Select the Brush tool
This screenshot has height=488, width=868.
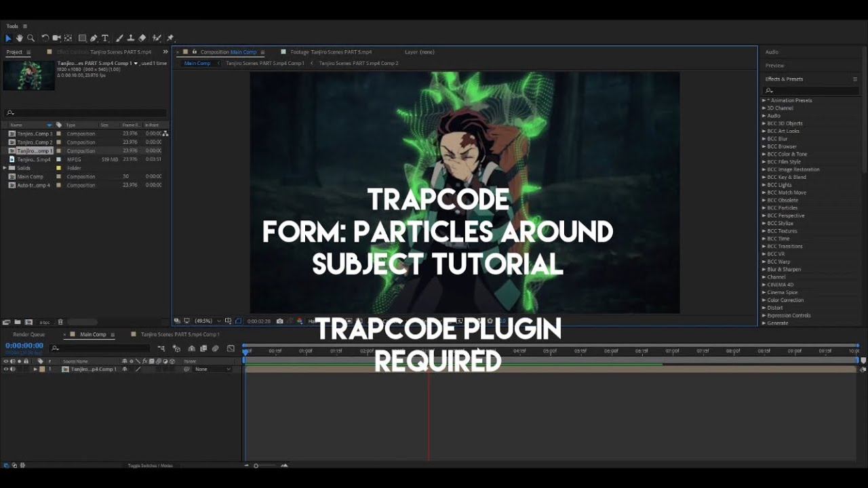[119, 38]
